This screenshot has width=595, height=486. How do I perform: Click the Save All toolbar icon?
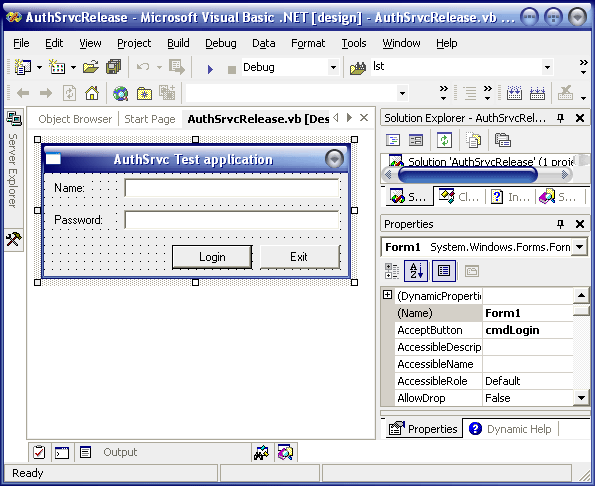click(x=113, y=67)
